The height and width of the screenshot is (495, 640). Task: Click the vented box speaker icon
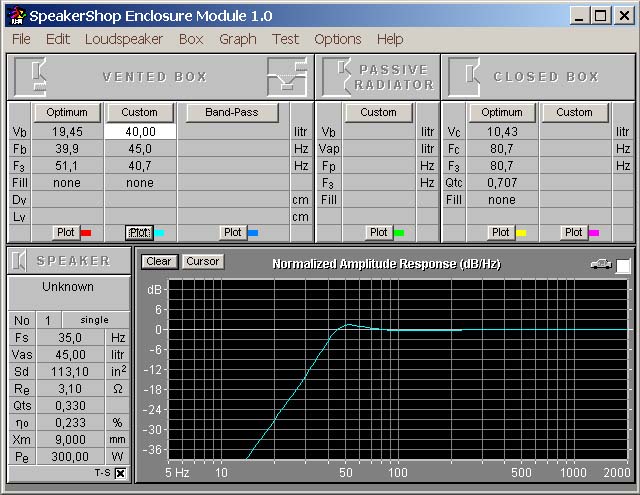point(30,77)
